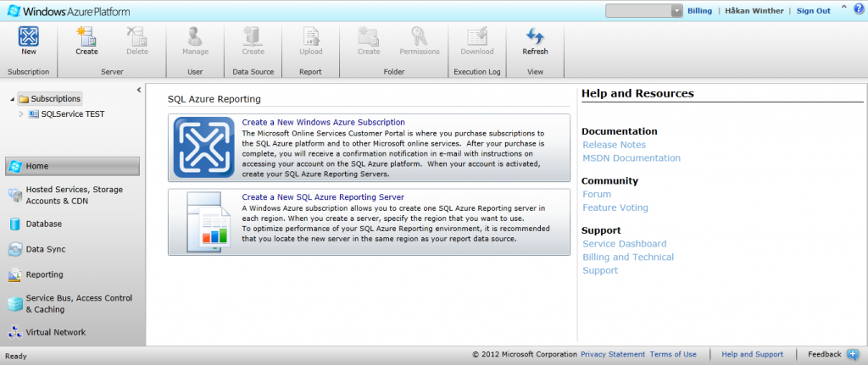Click the Create Data Source icon
This screenshot has height=365, width=868.
[253, 36]
